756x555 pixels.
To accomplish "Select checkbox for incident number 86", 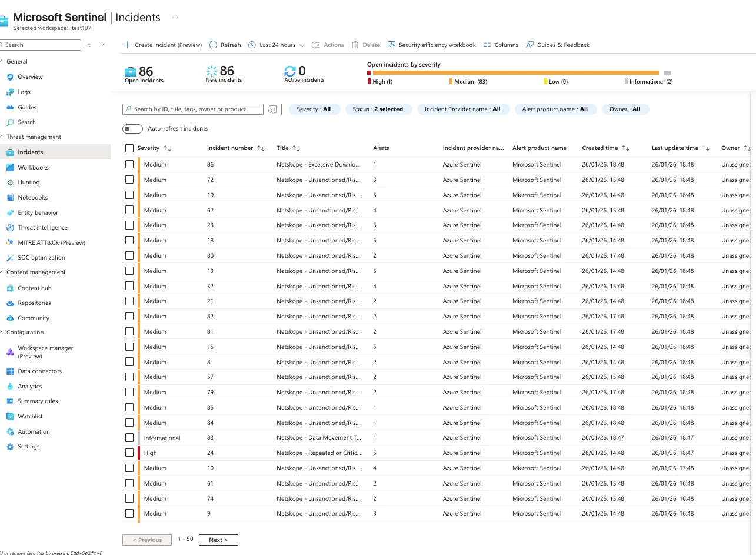I will point(129,165).
